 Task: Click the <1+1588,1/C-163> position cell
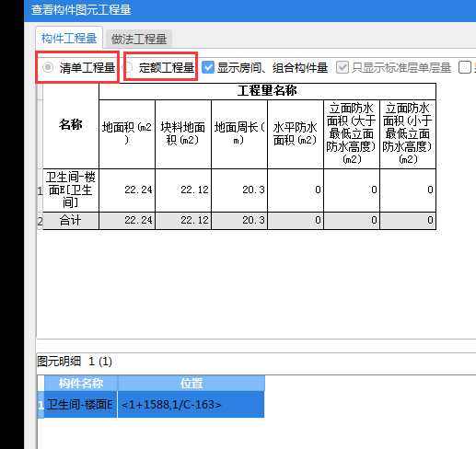click(x=191, y=405)
